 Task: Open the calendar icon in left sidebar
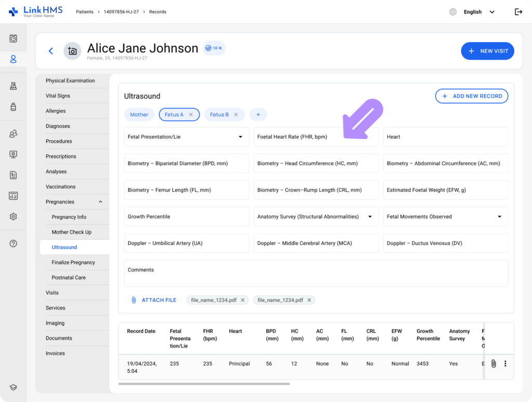(x=14, y=38)
